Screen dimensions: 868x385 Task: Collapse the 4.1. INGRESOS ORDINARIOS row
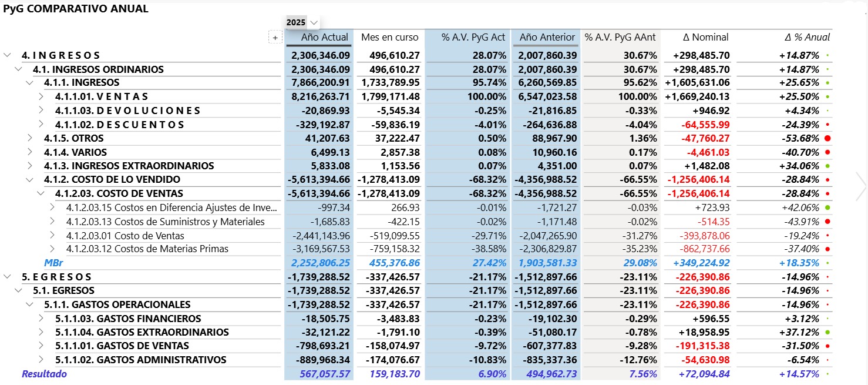click(x=19, y=69)
